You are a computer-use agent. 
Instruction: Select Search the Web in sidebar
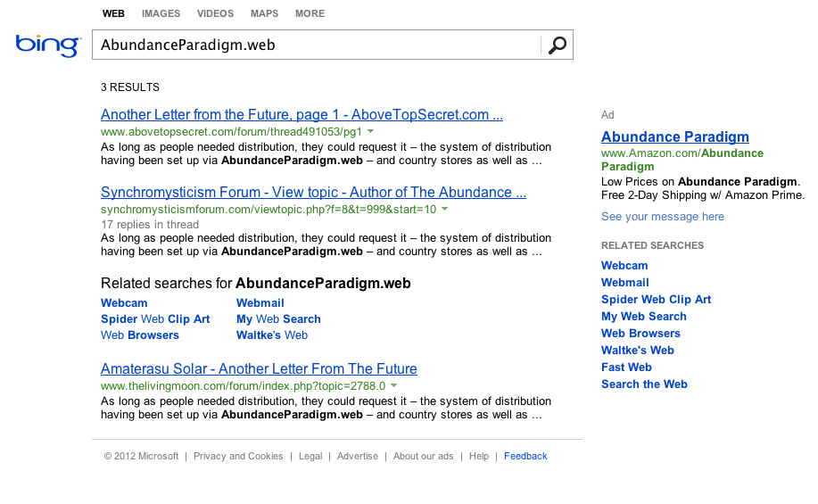pos(644,384)
